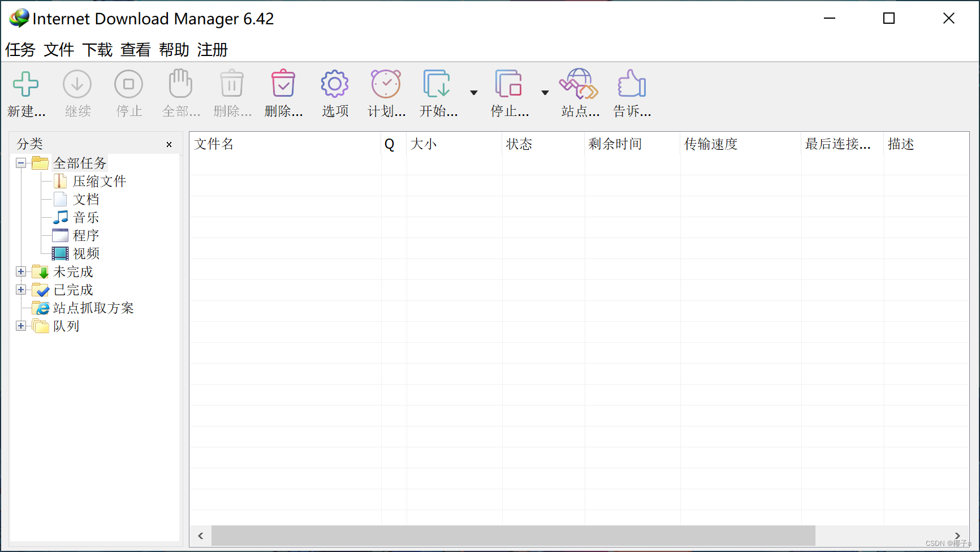Open the 下载 menu
This screenshot has height=552, width=980.
click(x=97, y=50)
